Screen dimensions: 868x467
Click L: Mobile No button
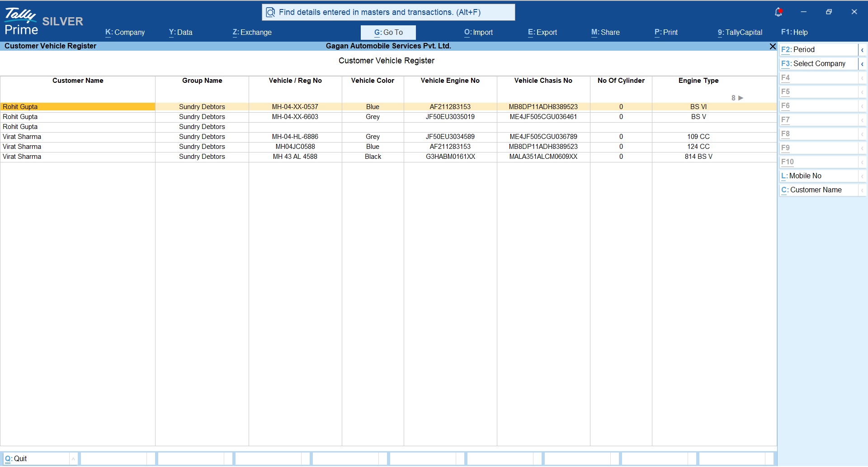[x=819, y=176]
